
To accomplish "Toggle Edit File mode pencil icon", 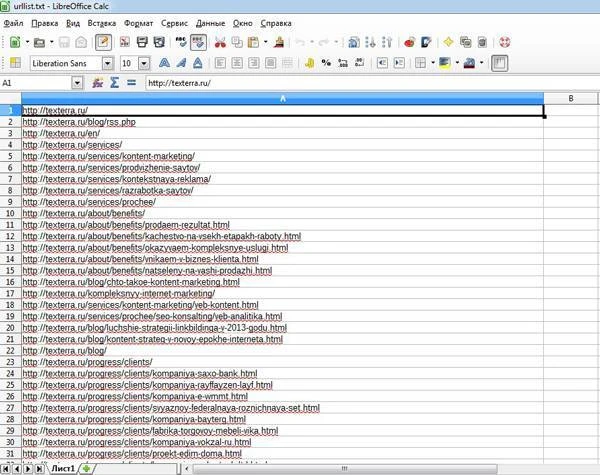I will 103,42.
